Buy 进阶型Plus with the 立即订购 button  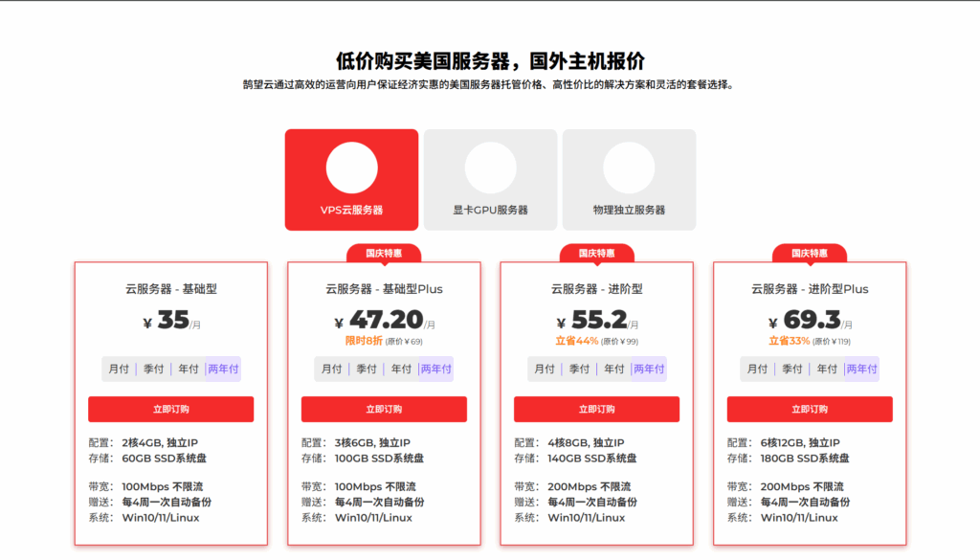(x=810, y=409)
